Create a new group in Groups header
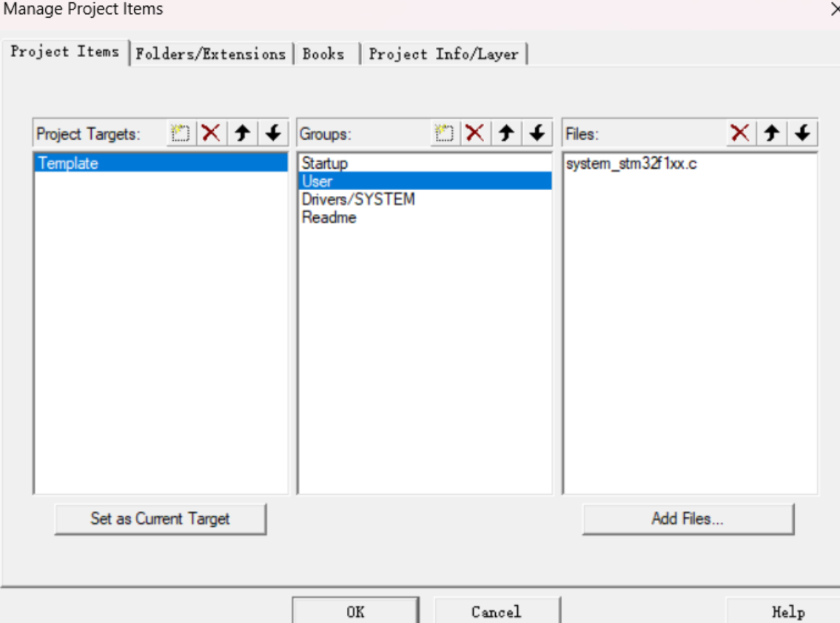This screenshot has width=840, height=623. point(445,133)
